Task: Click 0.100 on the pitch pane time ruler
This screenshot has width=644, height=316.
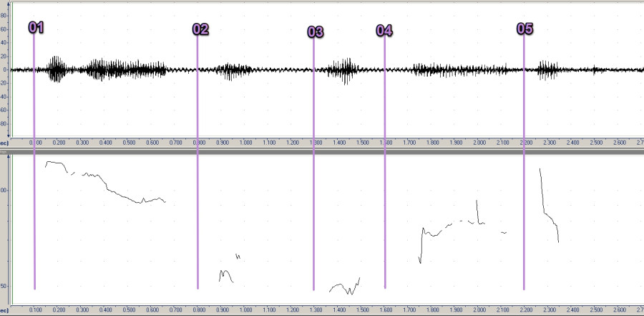Action: pyautogui.click(x=35, y=310)
